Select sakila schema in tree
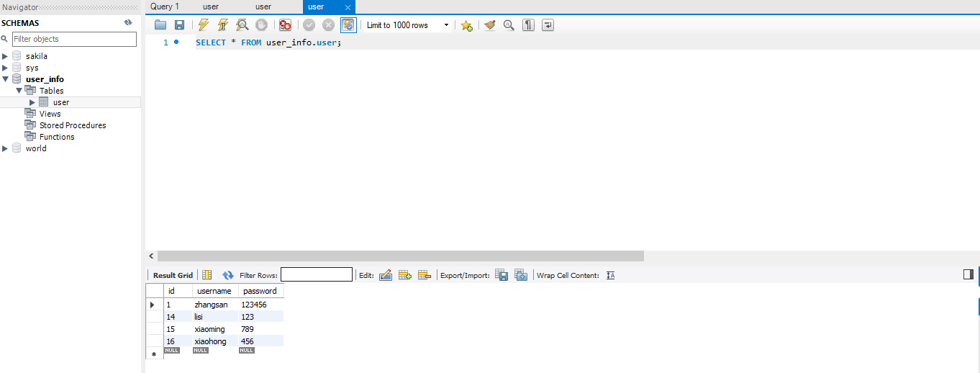The height and width of the screenshot is (373, 980). (x=37, y=56)
